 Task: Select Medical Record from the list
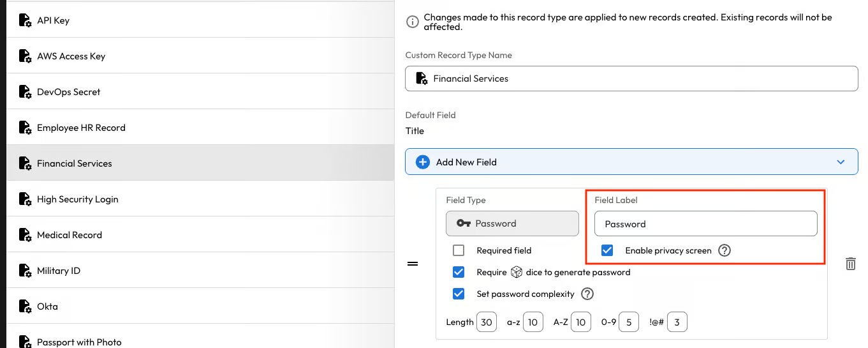point(70,235)
